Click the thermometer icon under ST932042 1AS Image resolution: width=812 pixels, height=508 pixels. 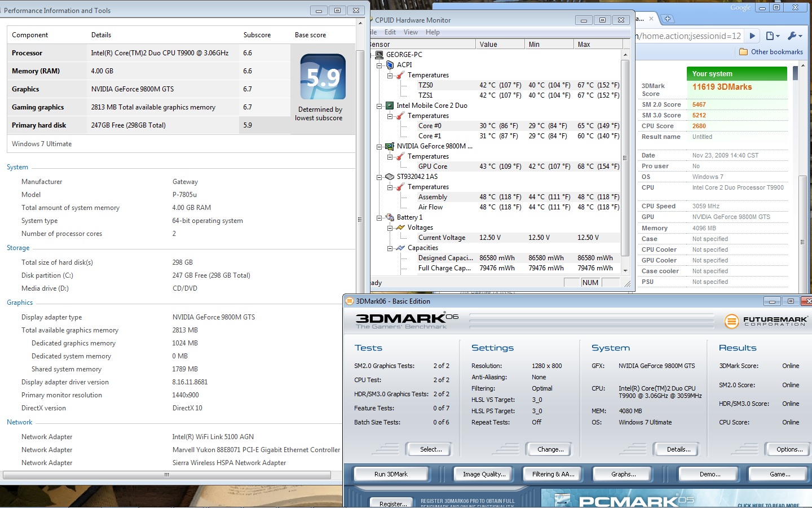coord(400,187)
